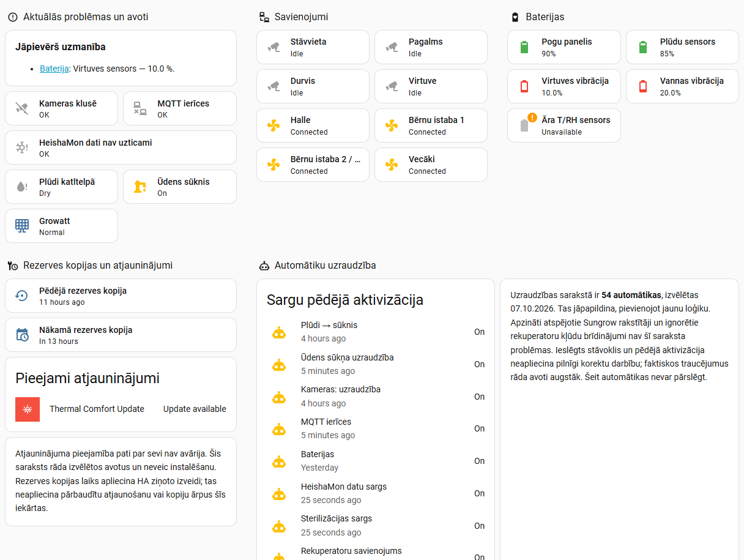Click the Durvis camera icon
Image resolution: width=744 pixels, height=560 pixels.
[273, 86]
